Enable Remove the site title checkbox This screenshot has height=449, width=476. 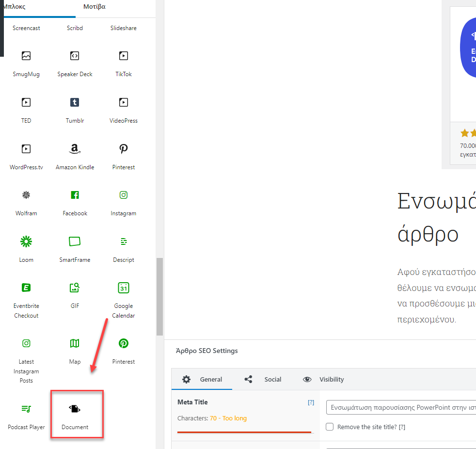(330, 427)
